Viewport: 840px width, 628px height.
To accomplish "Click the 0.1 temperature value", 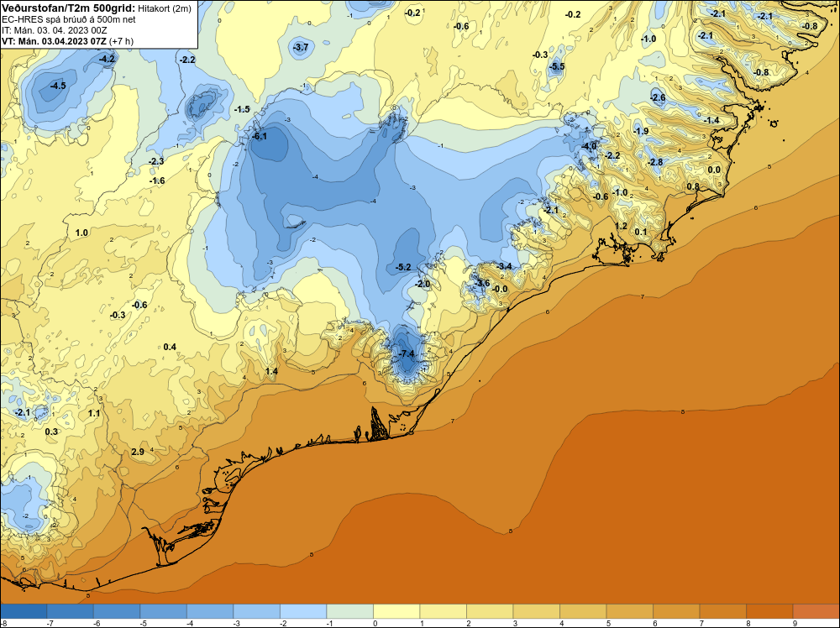I will (641, 232).
